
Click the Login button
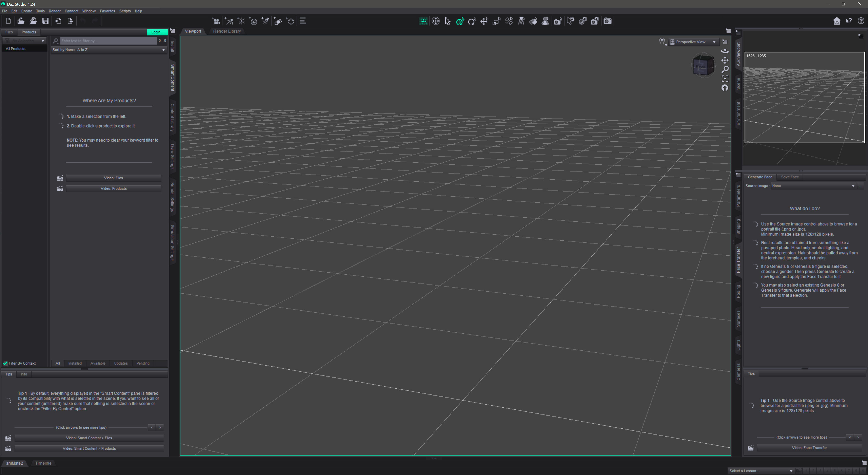[157, 32]
